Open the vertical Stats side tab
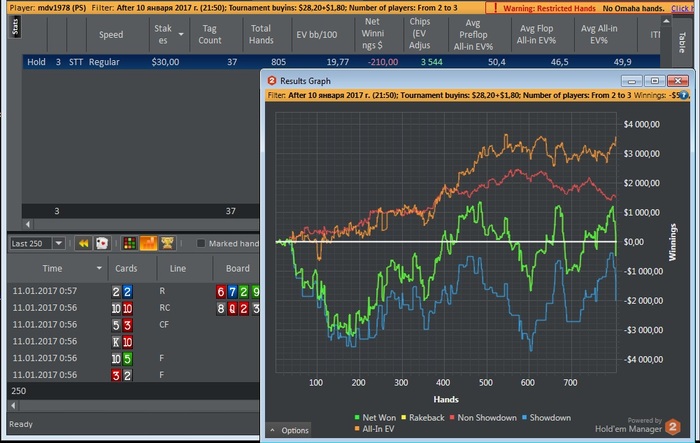 [16, 27]
